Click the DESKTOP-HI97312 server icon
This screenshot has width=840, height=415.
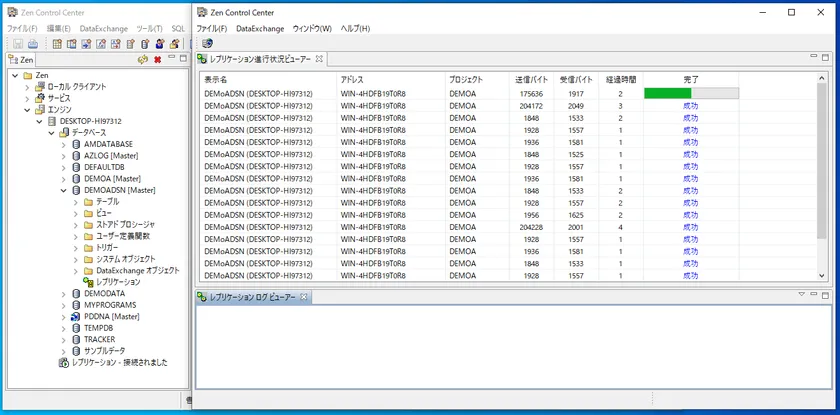51,121
